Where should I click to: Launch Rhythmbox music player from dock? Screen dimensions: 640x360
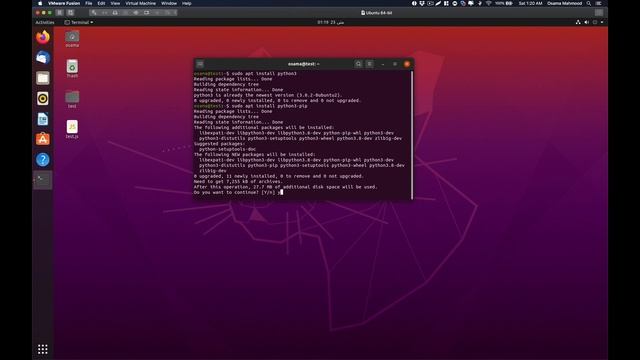point(42,98)
